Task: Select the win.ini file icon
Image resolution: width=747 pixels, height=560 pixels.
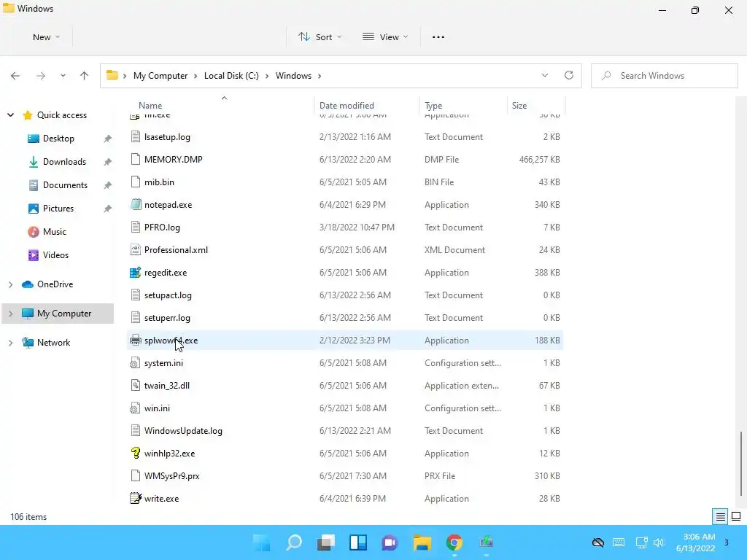Action: tap(135, 408)
